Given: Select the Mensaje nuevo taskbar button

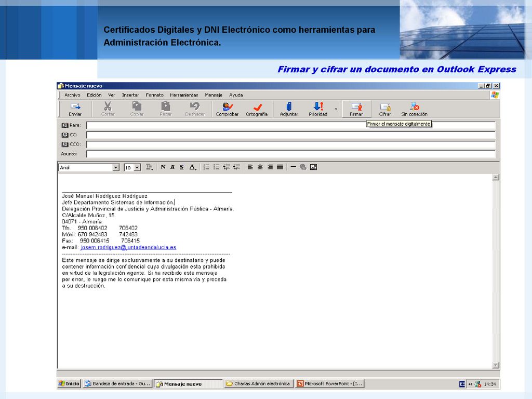Looking at the screenshot, I should pyautogui.click(x=188, y=384).
